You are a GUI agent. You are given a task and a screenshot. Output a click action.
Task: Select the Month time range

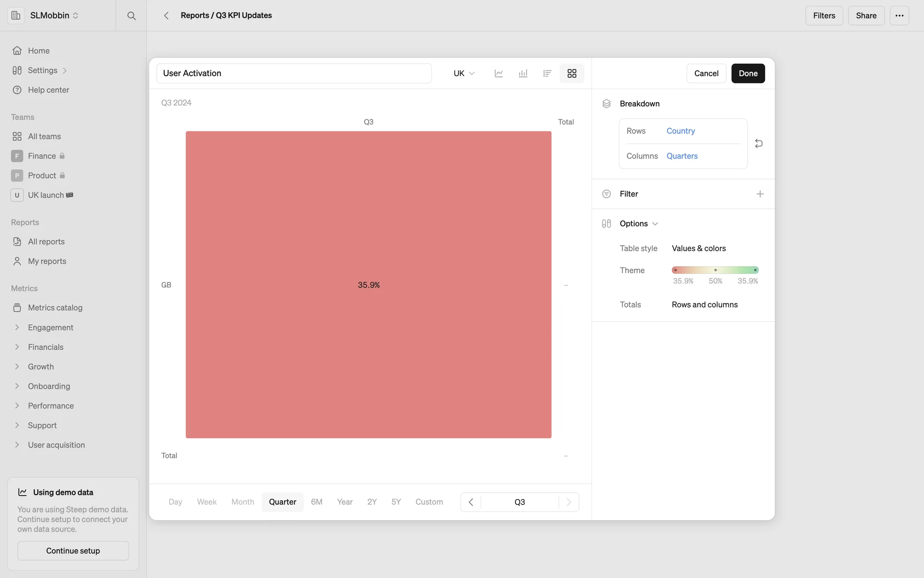point(243,502)
